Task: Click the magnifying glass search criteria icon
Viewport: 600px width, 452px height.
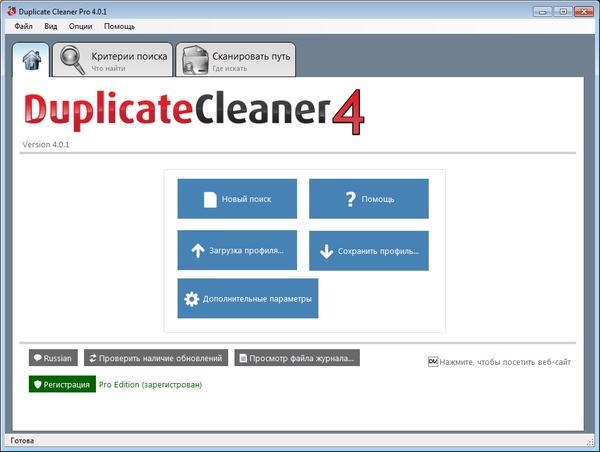Action: (x=72, y=60)
